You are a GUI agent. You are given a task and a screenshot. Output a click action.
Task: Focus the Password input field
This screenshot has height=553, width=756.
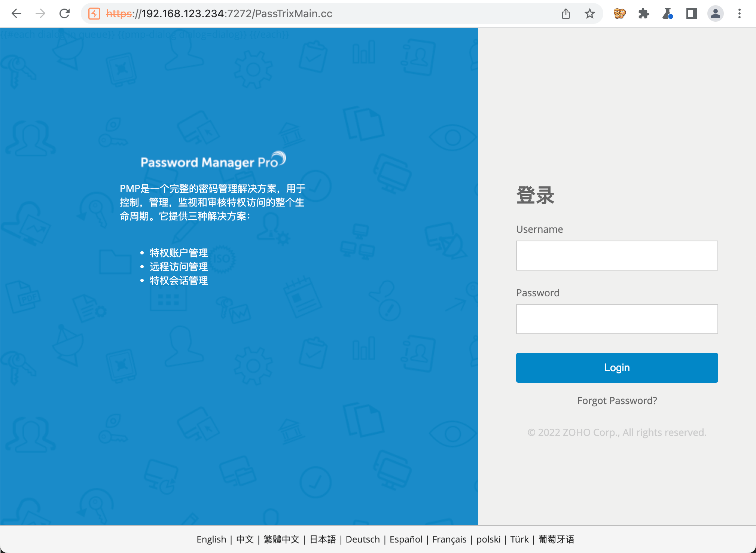[x=617, y=319]
